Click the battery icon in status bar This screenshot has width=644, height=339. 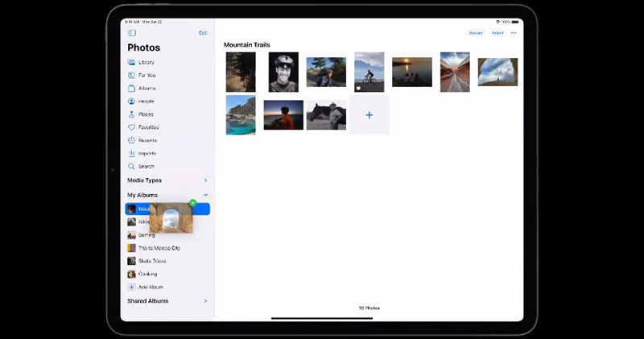(515, 22)
